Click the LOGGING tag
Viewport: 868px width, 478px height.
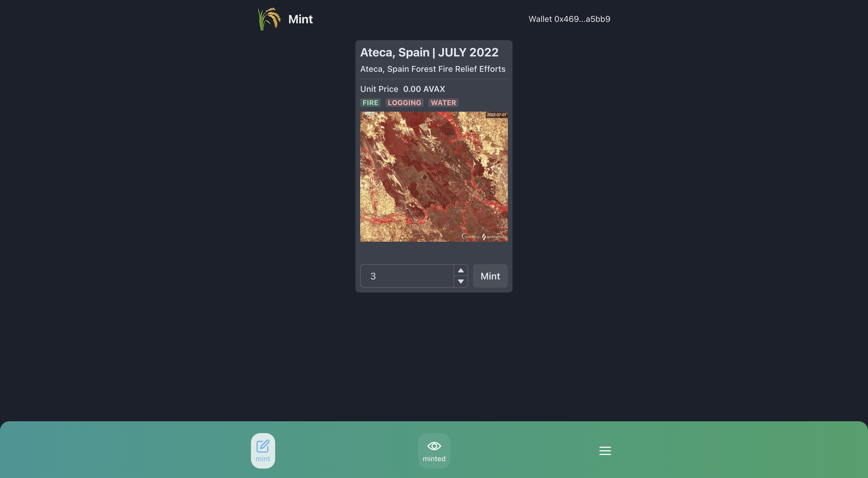pos(404,103)
